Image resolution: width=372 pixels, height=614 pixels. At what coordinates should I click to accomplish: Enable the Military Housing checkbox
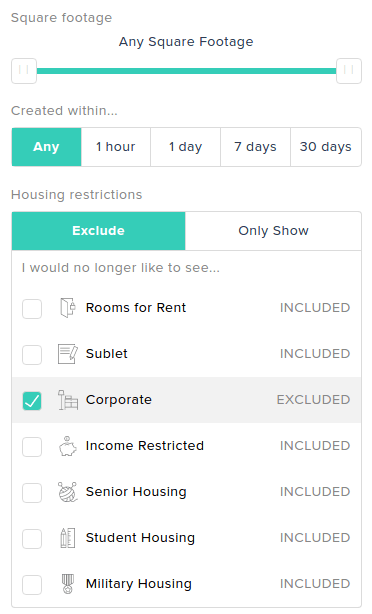32,585
